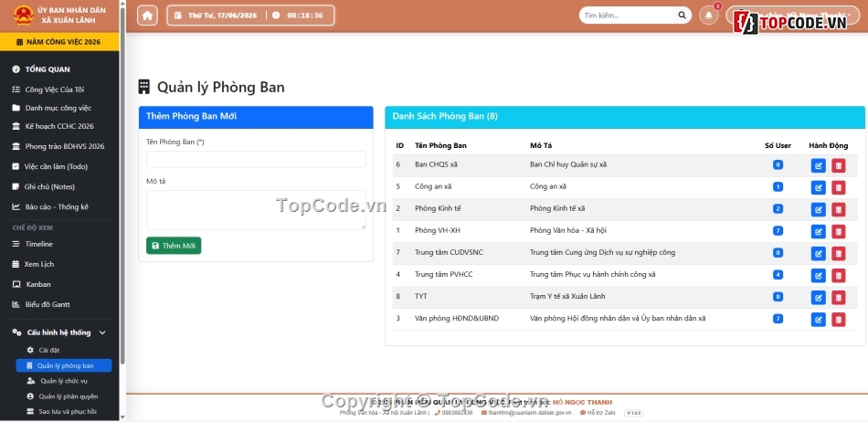Delete the Văn phòng HĐND&UBND row

[838, 319]
